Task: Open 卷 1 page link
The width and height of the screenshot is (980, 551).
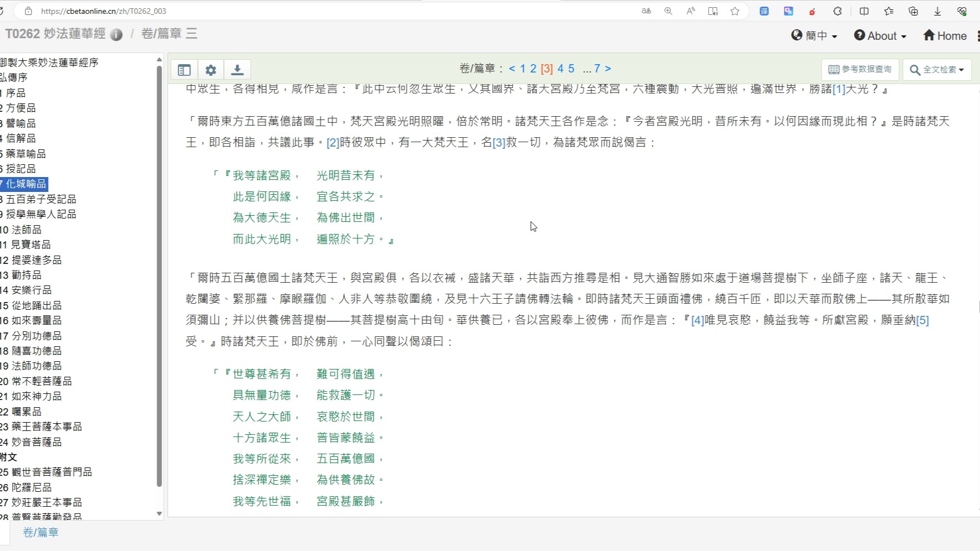Action: click(x=522, y=69)
